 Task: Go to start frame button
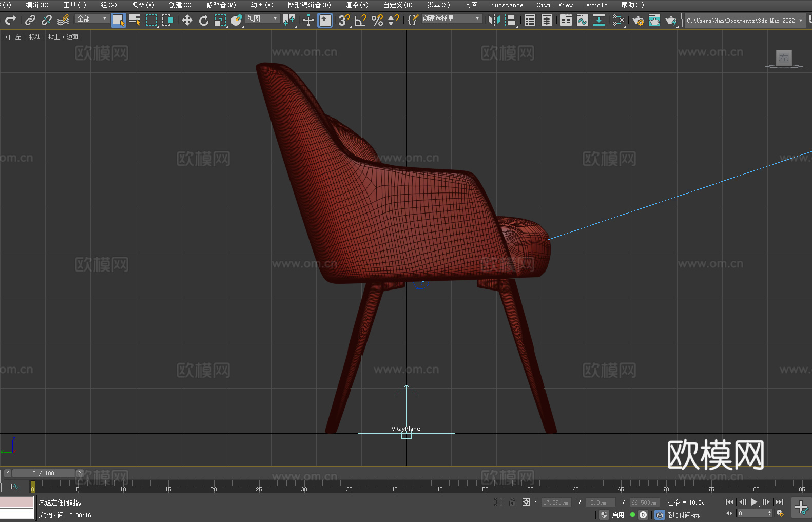pos(729,502)
